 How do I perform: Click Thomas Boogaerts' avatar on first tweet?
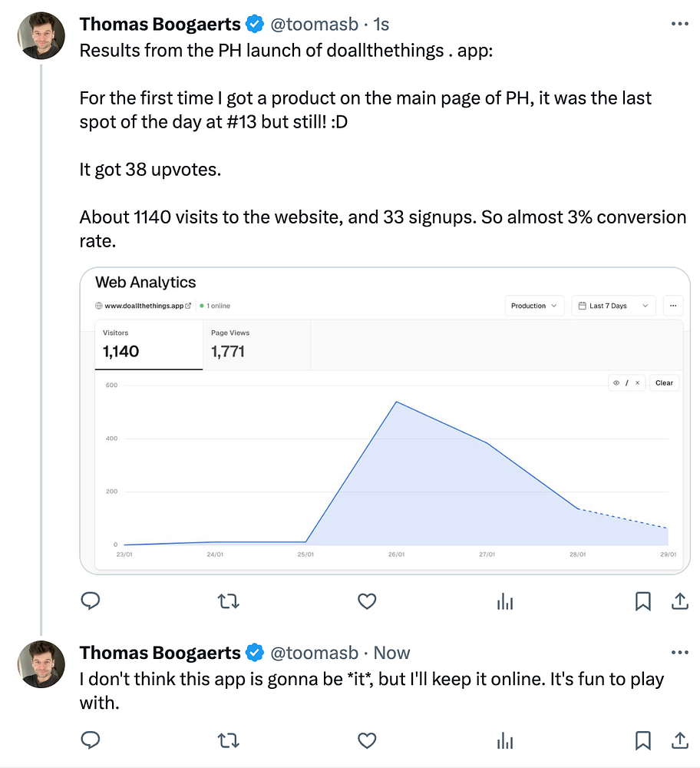(42, 35)
